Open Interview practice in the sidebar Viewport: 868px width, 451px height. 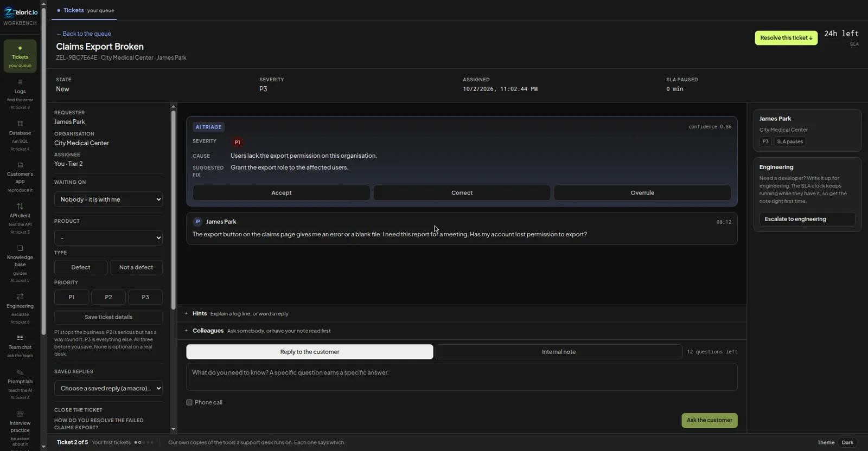pos(20,428)
